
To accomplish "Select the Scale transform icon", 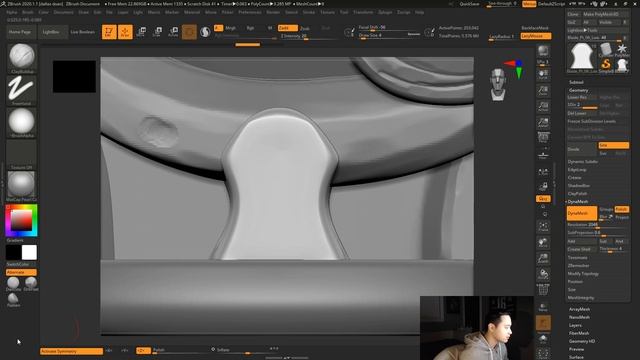I will [x=157, y=32].
